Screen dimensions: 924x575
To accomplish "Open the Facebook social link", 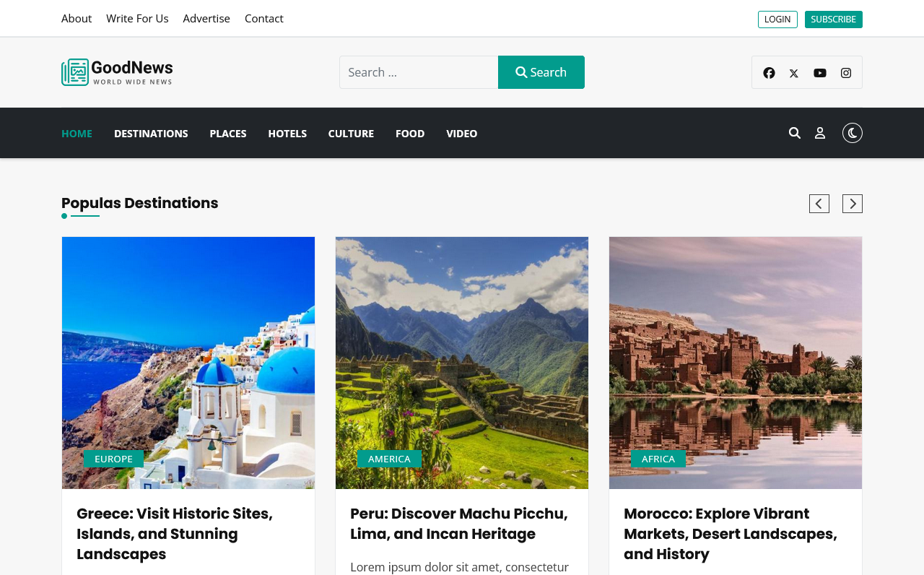I will (x=769, y=73).
